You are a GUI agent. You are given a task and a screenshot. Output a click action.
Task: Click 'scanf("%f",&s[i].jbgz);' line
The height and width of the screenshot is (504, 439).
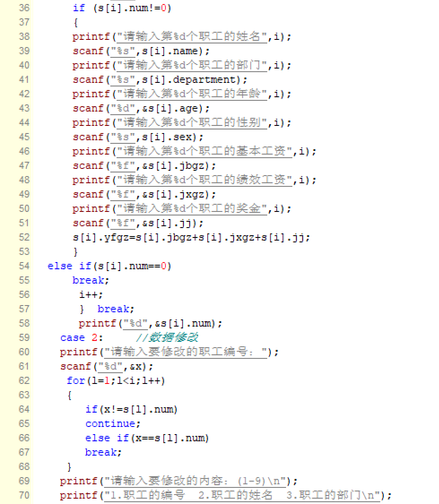[144, 165]
